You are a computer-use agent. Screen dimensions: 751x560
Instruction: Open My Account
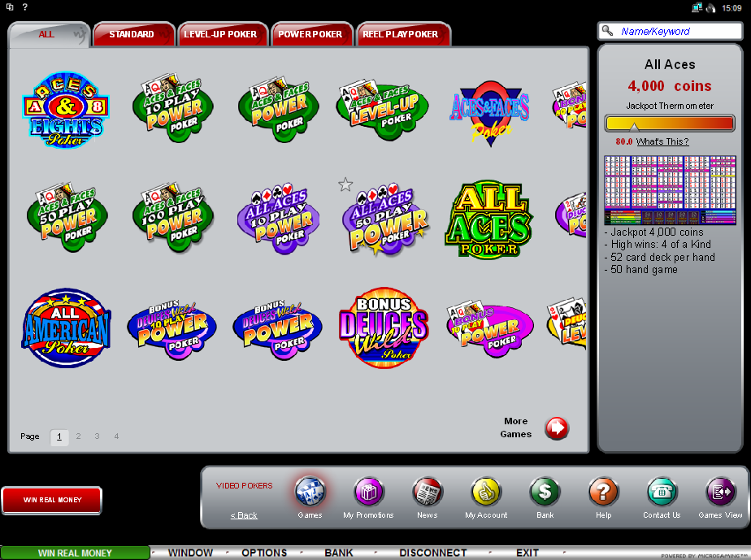pyautogui.click(x=486, y=492)
